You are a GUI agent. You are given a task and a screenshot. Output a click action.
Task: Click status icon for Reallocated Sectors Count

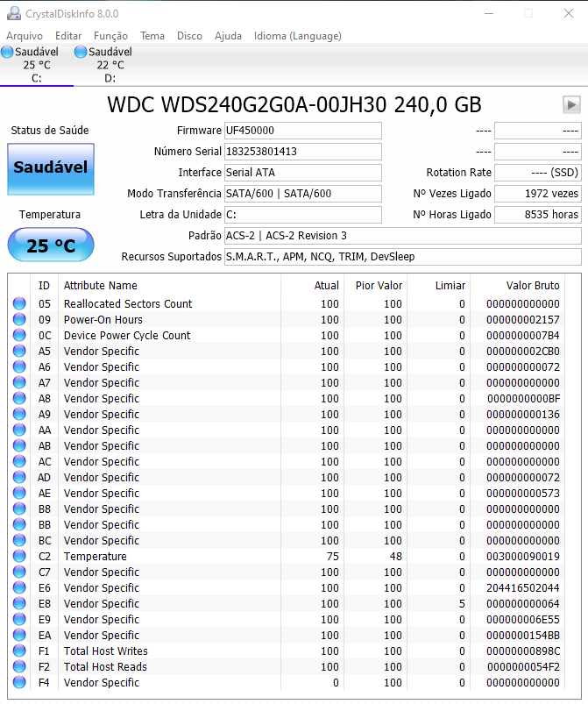[19, 303]
